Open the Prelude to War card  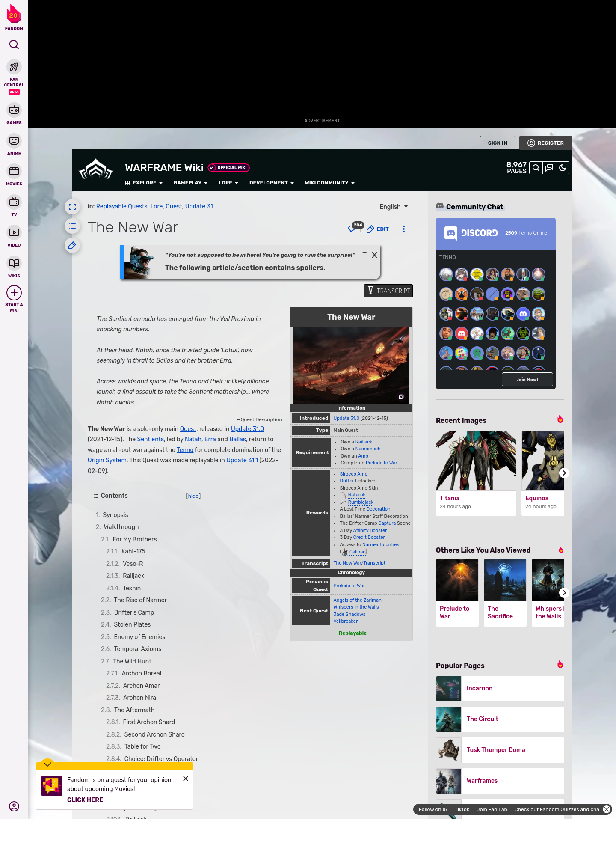pyautogui.click(x=457, y=592)
